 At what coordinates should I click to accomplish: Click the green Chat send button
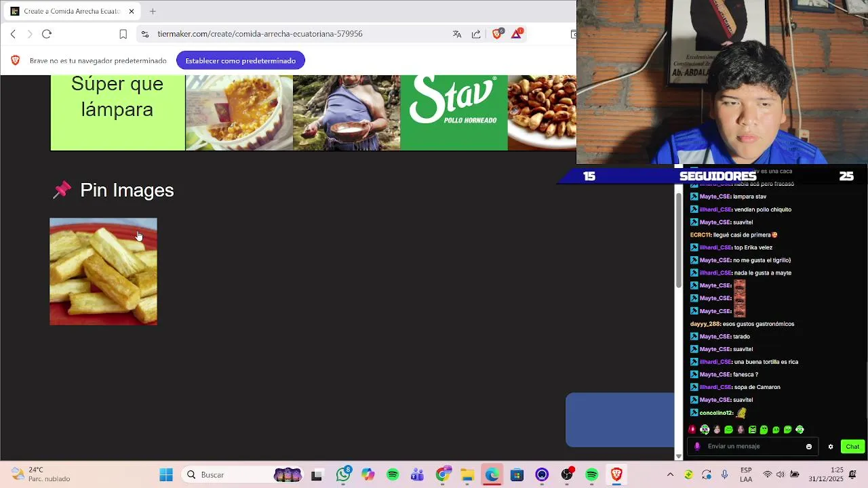click(852, 446)
